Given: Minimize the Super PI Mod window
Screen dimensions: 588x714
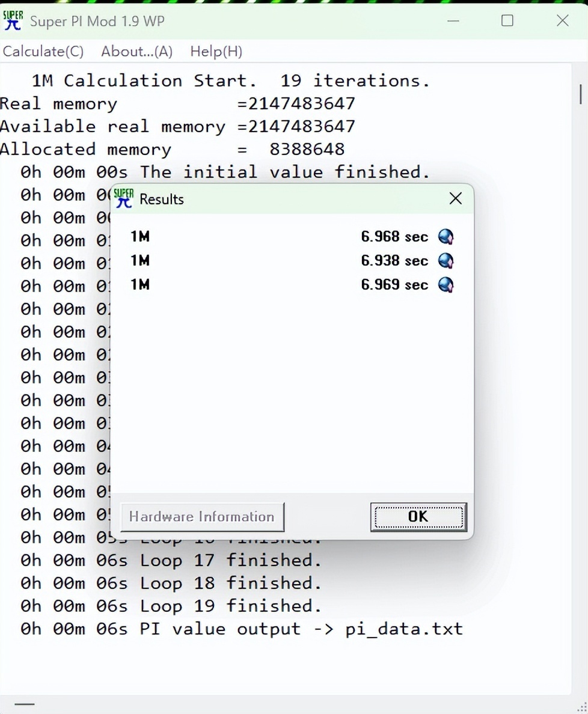Looking at the screenshot, I should coord(453,20).
